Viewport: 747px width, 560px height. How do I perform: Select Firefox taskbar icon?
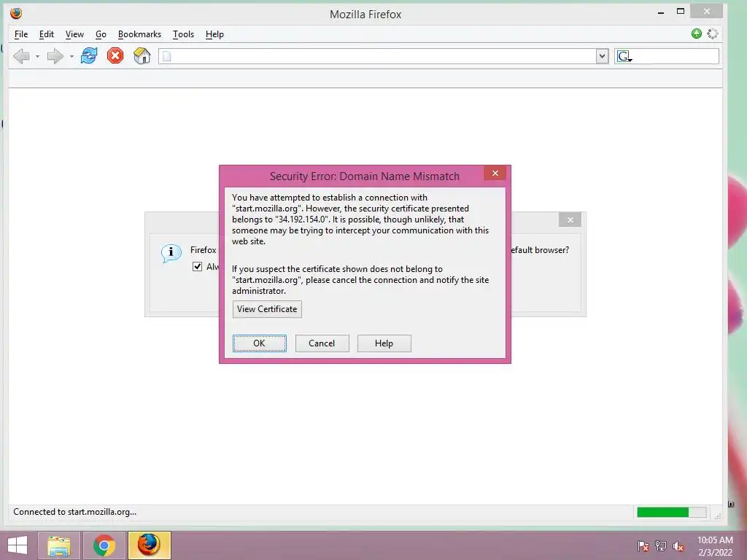(149, 545)
